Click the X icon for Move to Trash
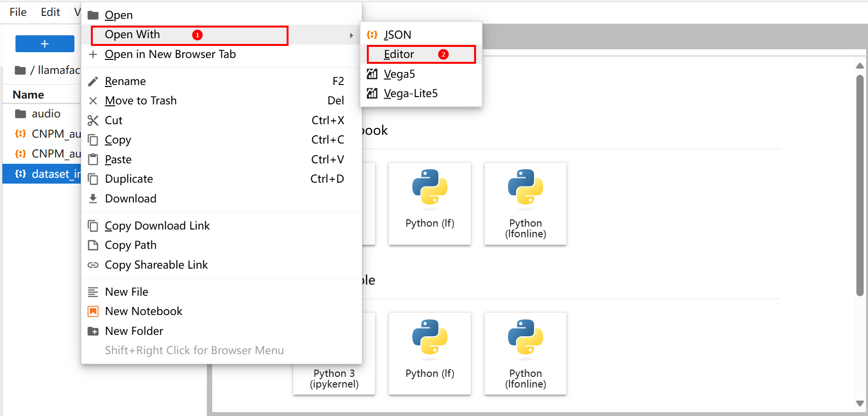The height and width of the screenshot is (416, 868). point(93,100)
